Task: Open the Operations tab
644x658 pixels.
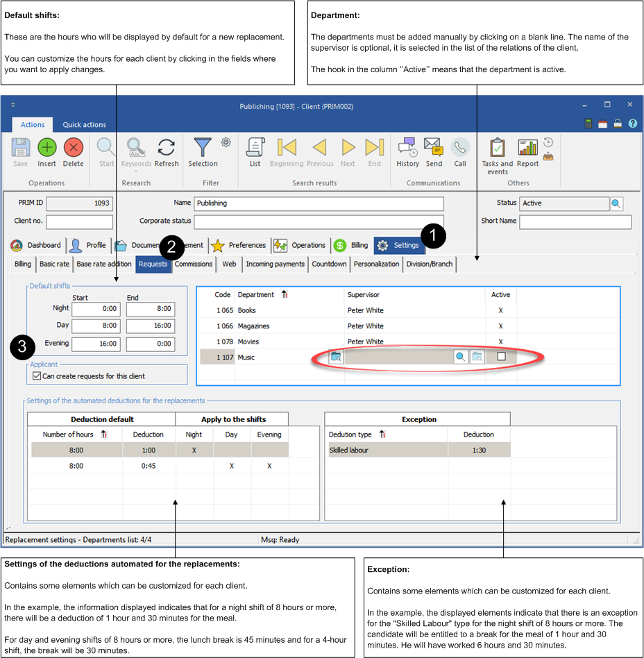Action: pyautogui.click(x=300, y=245)
